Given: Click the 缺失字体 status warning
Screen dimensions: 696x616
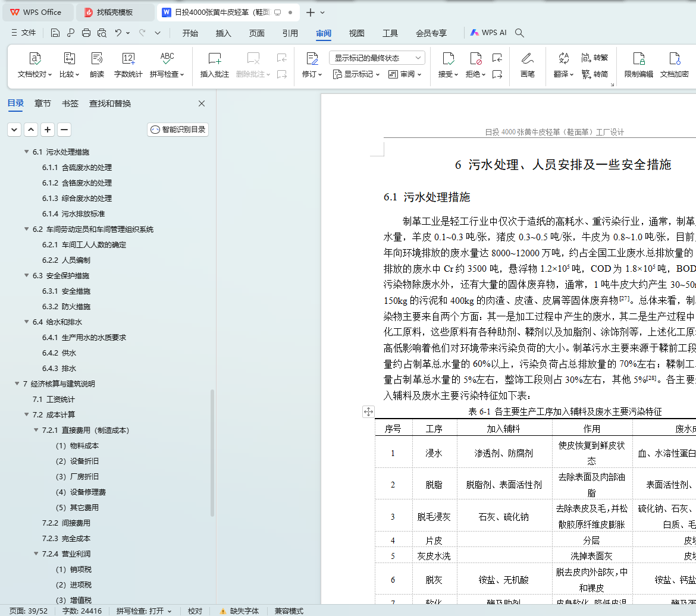Looking at the screenshot, I should (x=239, y=611).
